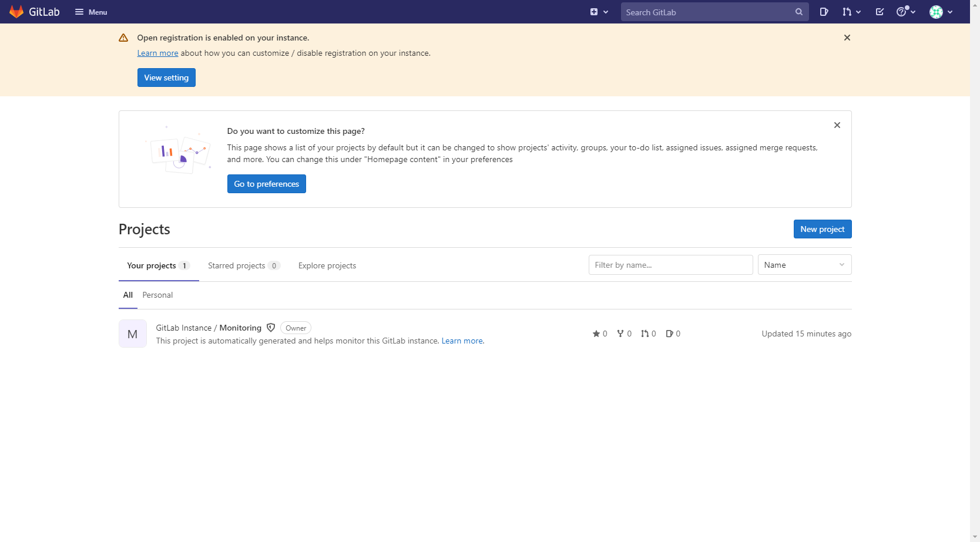980x542 pixels.
Task: Open the Issues dashboard icon in navbar
Action: click(824, 12)
